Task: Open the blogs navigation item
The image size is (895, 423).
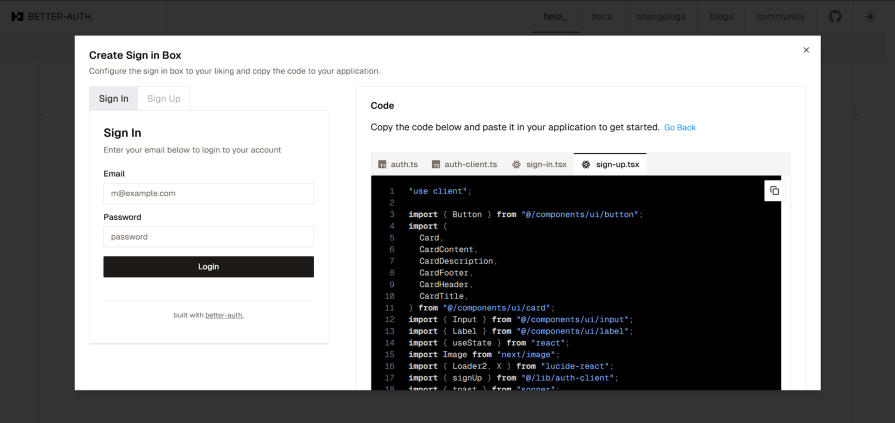Action: click(x=721, y=17)
